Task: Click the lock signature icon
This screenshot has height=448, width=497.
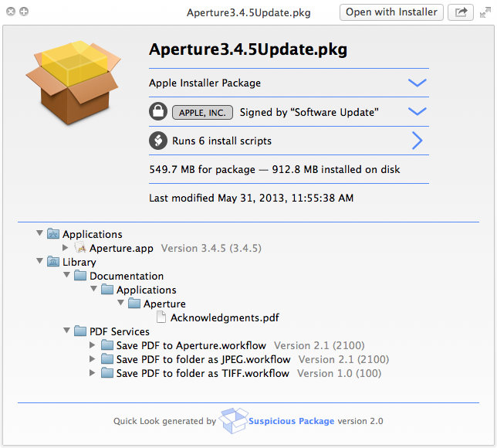Action: click(x=158, y=111)
